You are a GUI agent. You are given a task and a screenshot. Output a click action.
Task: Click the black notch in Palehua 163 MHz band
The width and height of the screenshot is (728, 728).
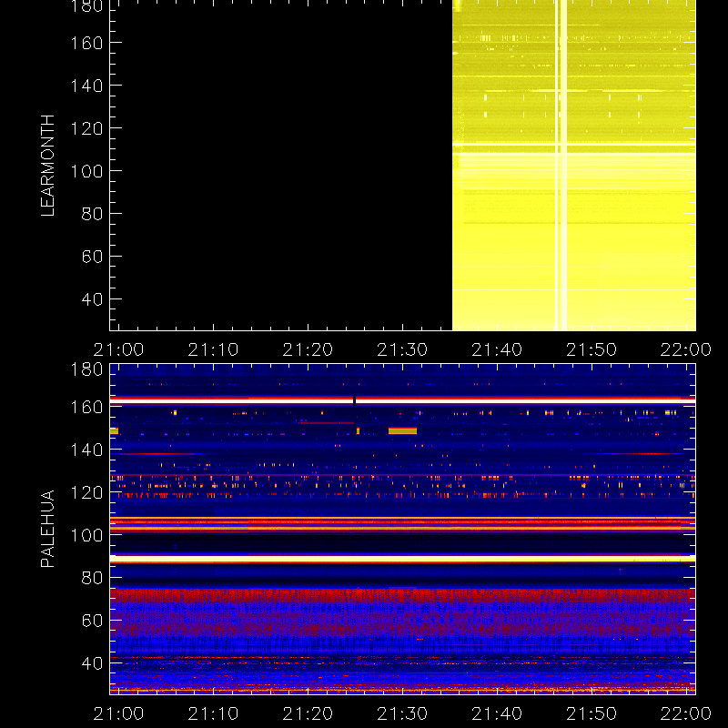click(355, 400)
